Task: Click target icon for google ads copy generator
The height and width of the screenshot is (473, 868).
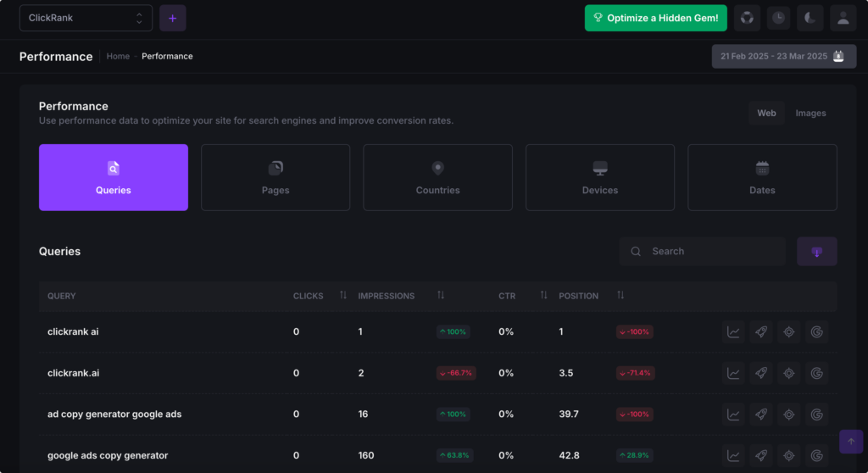Action: 789,456
